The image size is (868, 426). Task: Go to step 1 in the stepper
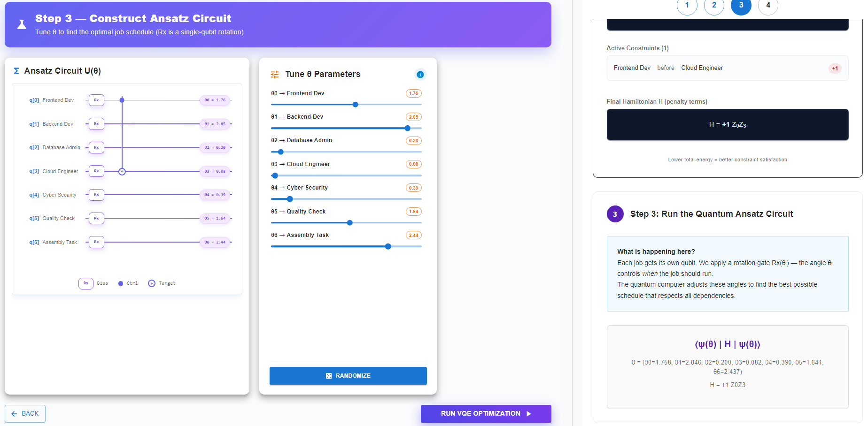[687, 6]
